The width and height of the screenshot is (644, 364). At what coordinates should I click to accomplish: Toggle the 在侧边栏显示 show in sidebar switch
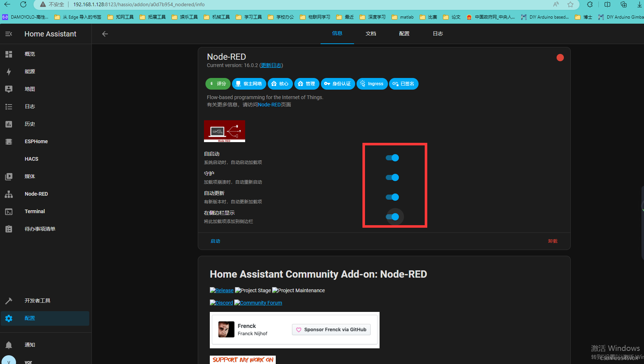click(392, 217)
